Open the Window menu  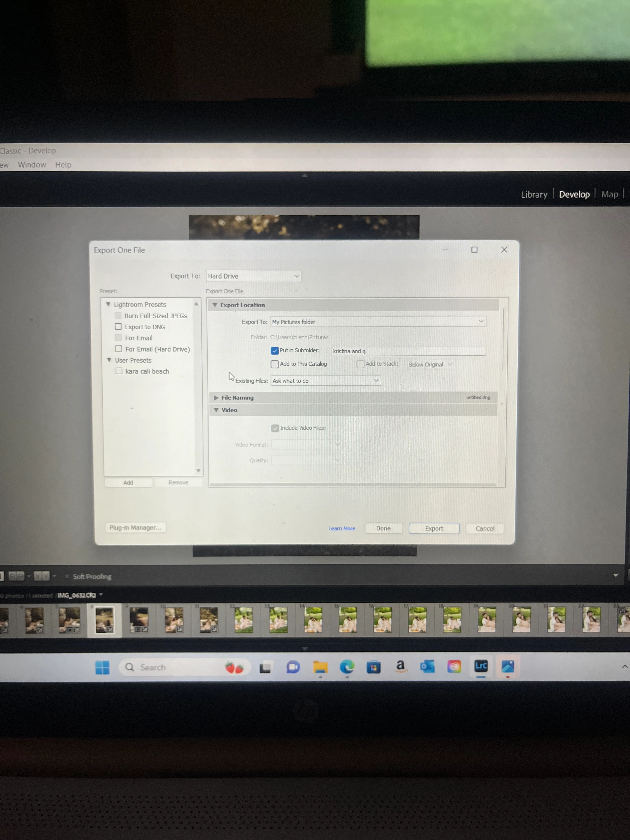[32, 165]
